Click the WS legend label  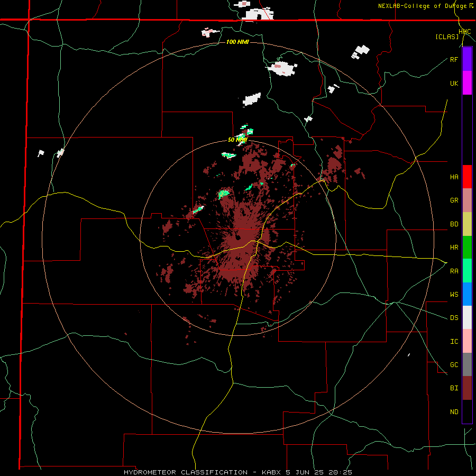(x=454, y=295)
